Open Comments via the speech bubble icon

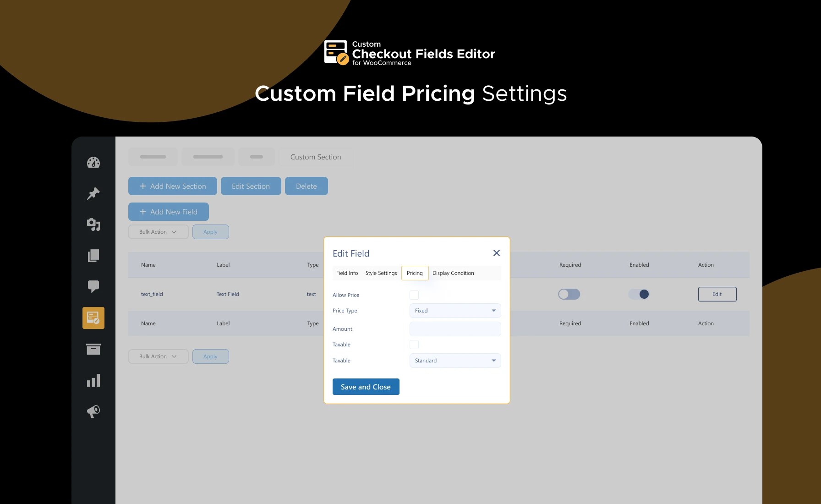pos(93,286)
